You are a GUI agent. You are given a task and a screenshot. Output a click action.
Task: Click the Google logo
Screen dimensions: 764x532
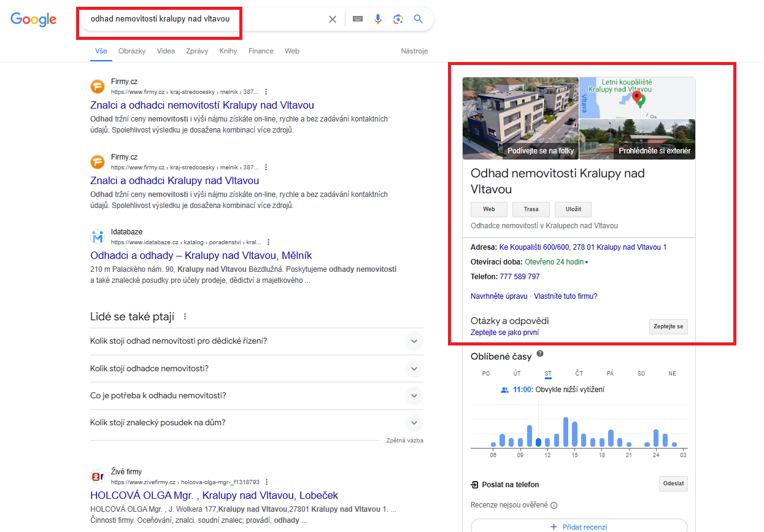click(33, 19)
